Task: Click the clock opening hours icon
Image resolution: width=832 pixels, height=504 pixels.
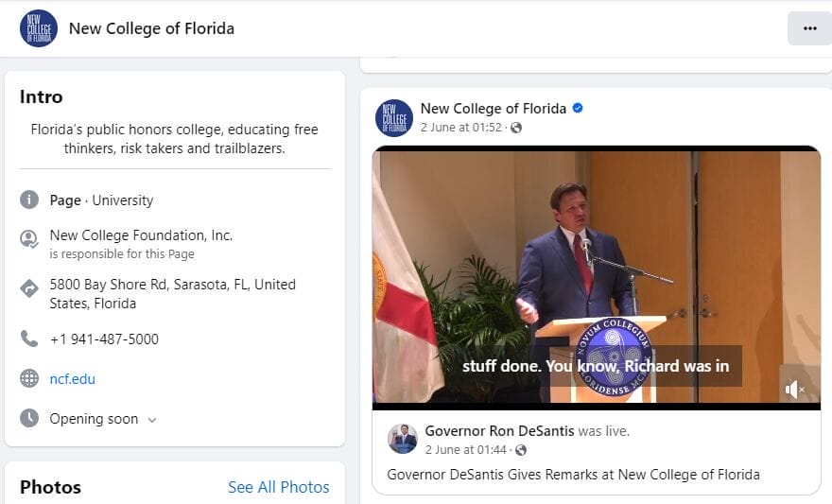Action: (29, 418)
